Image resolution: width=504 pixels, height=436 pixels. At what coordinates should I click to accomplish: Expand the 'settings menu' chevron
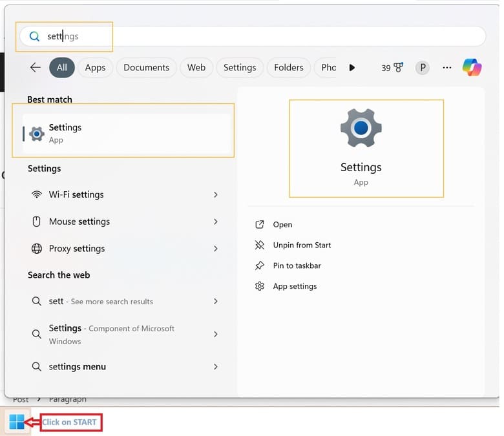click(215, 367)
